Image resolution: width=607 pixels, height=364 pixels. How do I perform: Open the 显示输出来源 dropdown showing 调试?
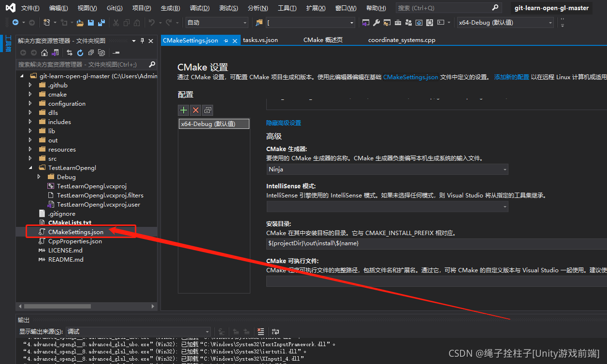pyautogui.click(x=207, y=332)
